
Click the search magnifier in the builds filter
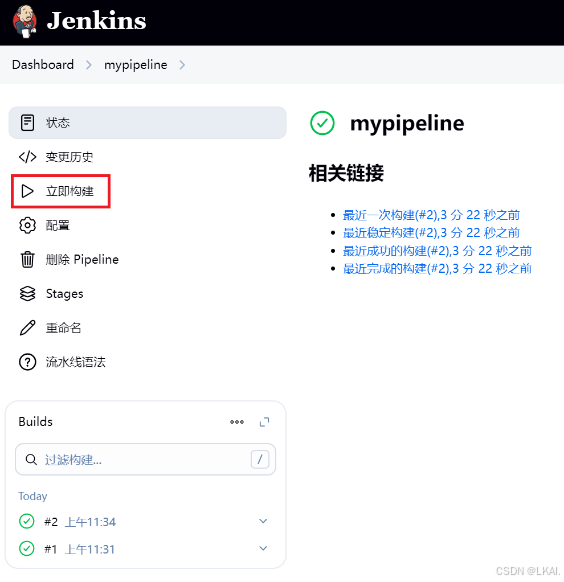31,460
